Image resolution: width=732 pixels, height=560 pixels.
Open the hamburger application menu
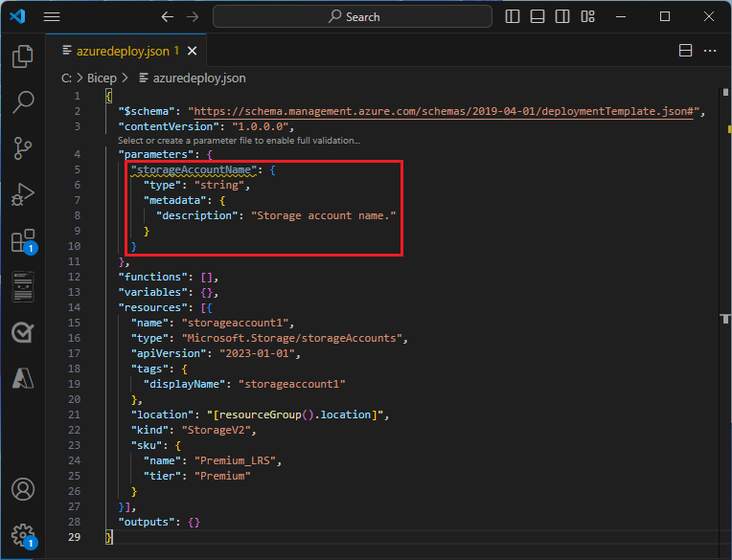pos(52,17)
